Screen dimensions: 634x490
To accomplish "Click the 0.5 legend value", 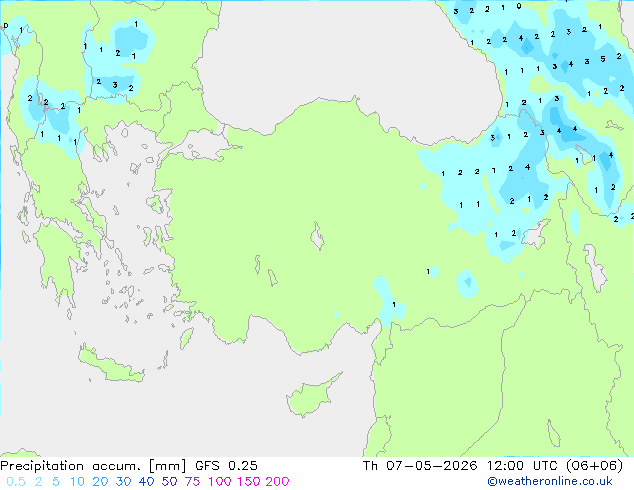I will click(16, 482).
